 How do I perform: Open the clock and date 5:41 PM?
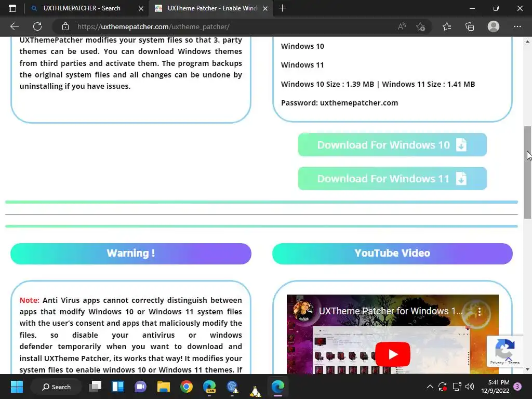point(495,387)
